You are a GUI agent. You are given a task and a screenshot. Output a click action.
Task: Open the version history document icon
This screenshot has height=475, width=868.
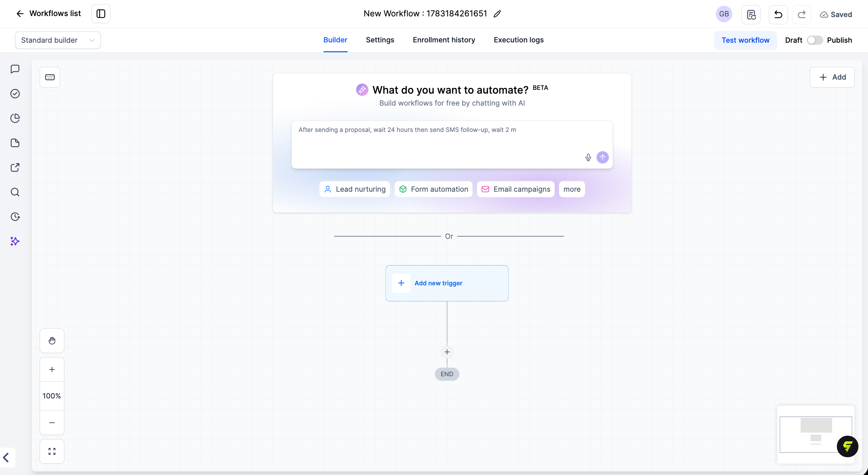point(751,14)
